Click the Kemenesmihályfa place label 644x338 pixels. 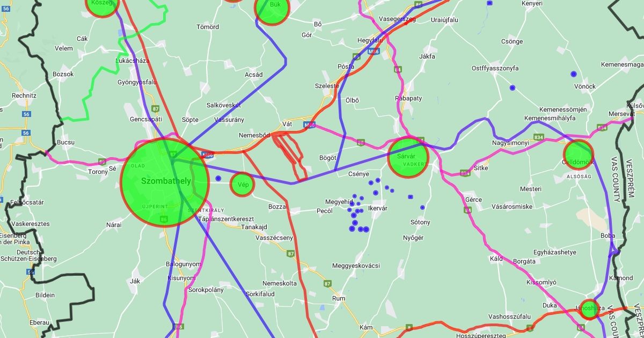[x=550, y=118]
